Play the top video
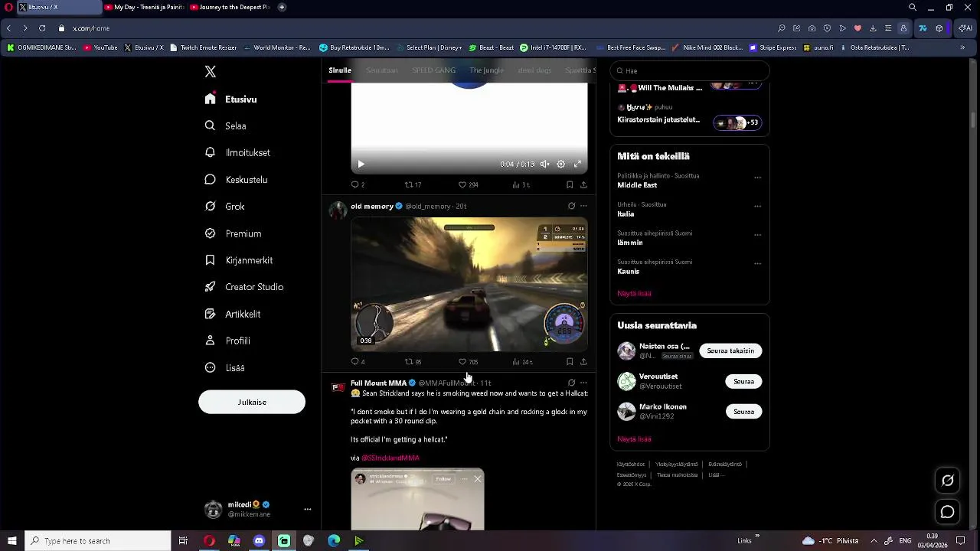The height and width of the screenshot is (551, 980). point(361,164)
